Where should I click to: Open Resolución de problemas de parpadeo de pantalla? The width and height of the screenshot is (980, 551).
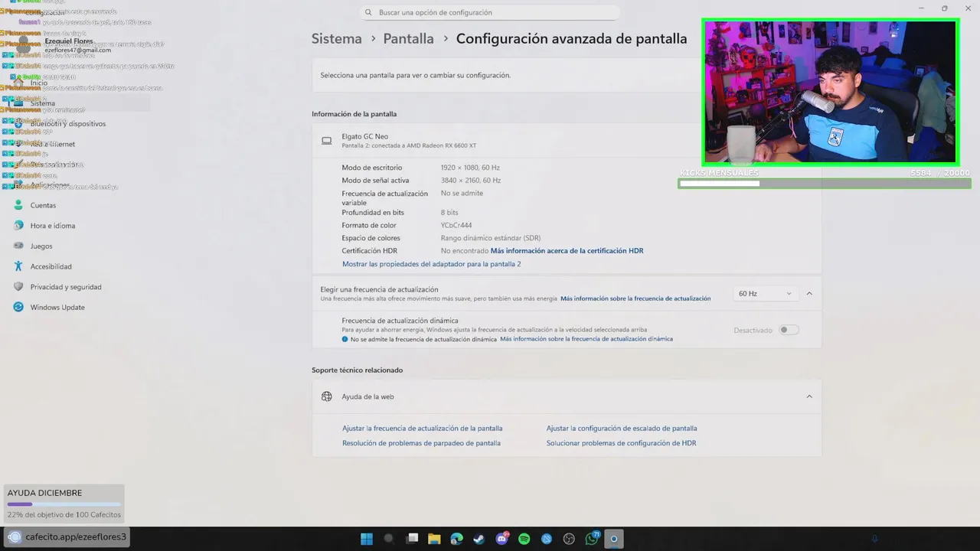point(421,443)
